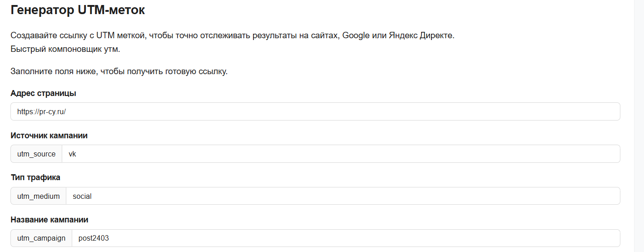This screenshot has height=252, width=644.
Task: Click the 'Источник кампании' field label
Action: (49, 136)
